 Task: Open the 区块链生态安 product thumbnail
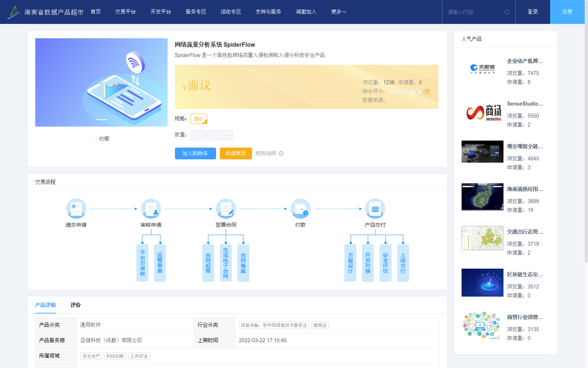tap(483, 283)
